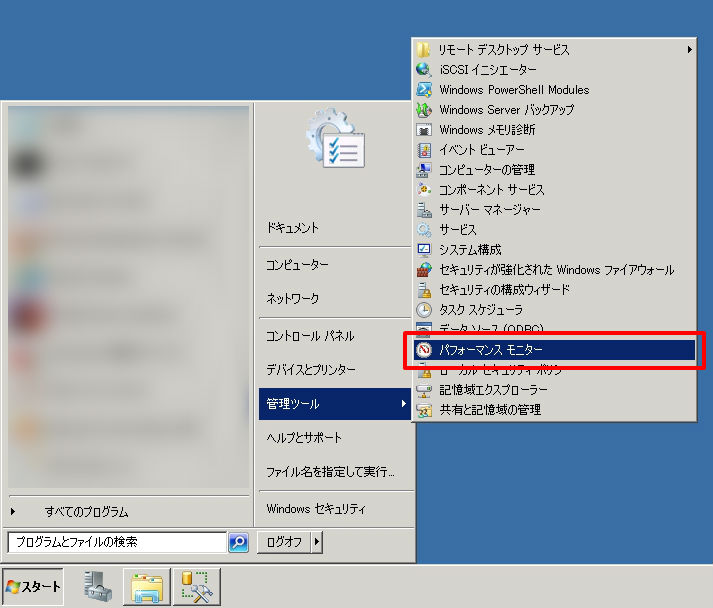Click the イベント ビューアー icon
Screen dimensions: 713x608
tap(424, 150)
